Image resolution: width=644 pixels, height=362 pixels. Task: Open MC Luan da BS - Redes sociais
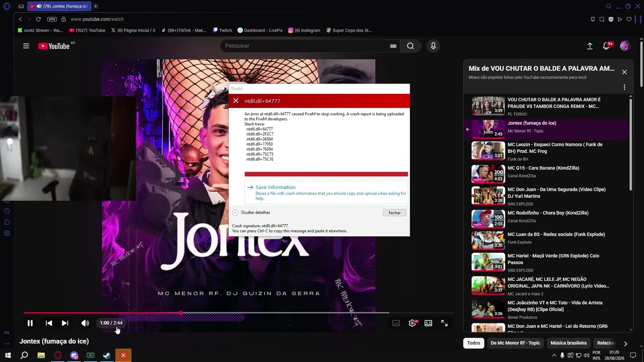[546, 239]
